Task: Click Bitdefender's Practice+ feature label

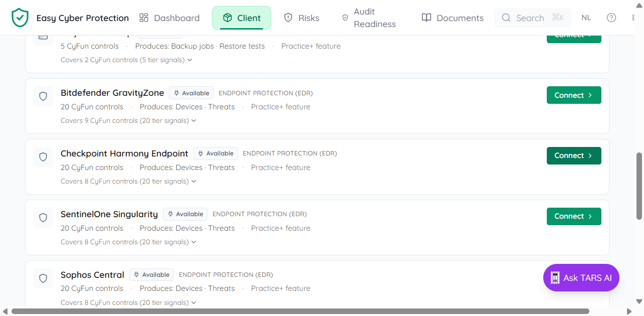Action: tap(281, 107)
